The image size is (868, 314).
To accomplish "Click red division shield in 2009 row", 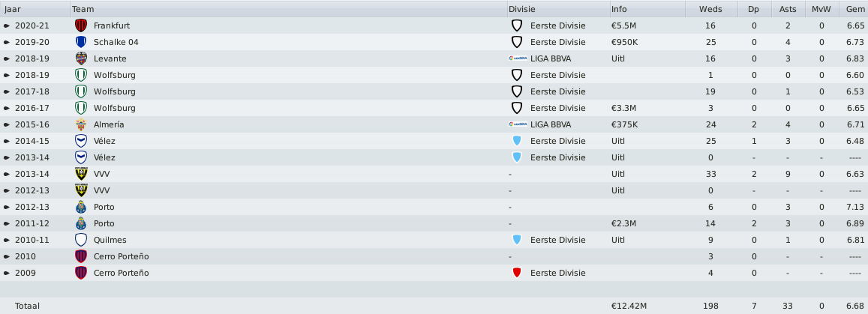I will pos(516,273).
